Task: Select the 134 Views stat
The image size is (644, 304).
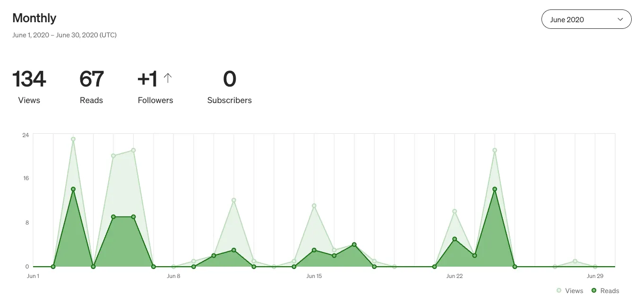Action: tap(29, 87)
